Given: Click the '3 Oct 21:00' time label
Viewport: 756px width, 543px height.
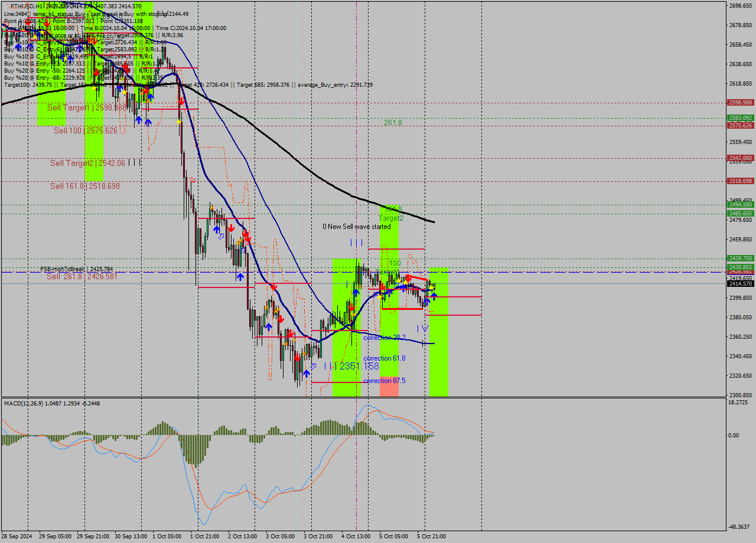Looking at the screenshot, I should pos(318,537).
